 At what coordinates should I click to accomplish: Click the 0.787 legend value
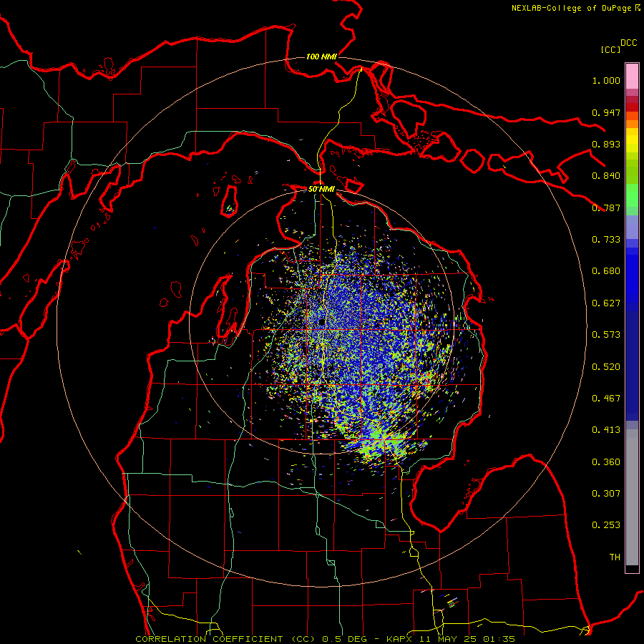click(x=606, y=208)
